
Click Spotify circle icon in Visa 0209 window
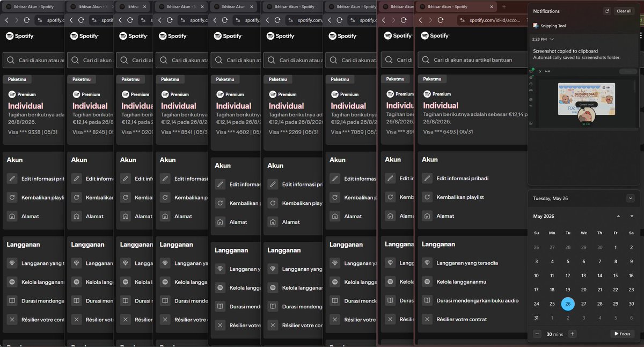point(126,282)
